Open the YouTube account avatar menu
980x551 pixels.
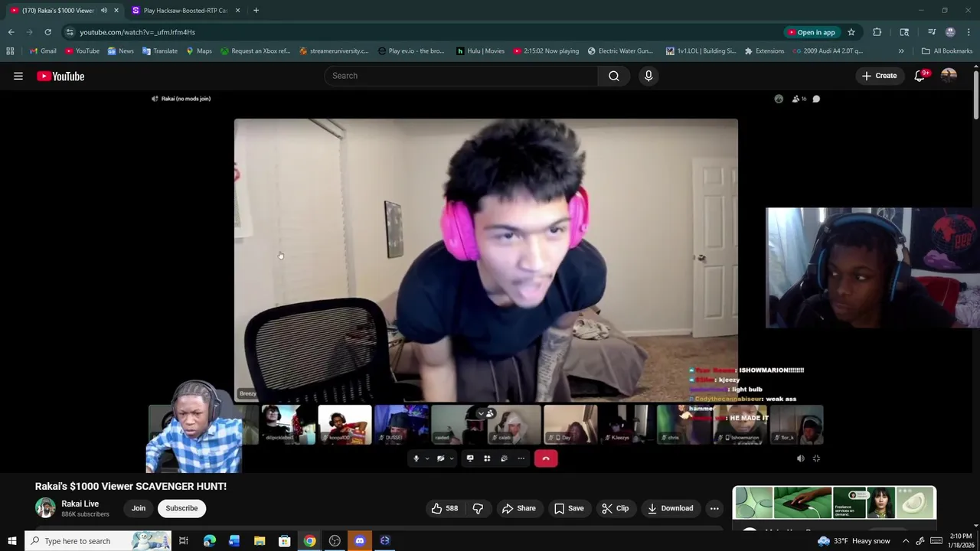click(x=949, y=76)
